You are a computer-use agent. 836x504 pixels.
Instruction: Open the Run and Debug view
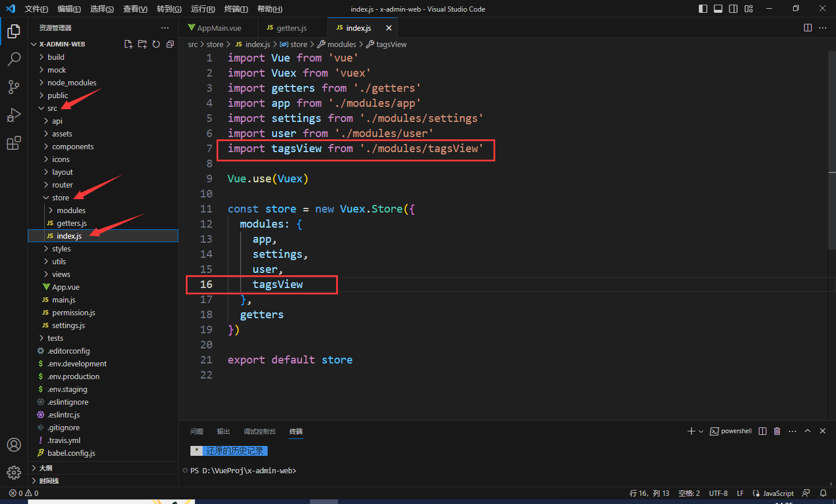point(14,115)
